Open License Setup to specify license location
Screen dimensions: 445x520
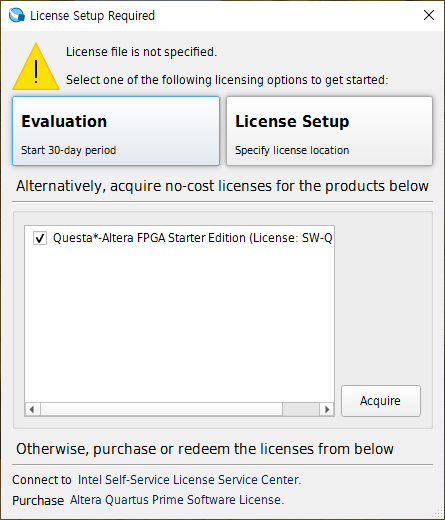[x=329, y=131]
